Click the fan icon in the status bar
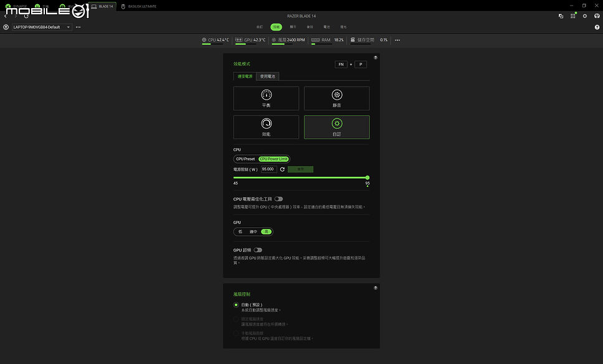The width and height of the screenshot is (603, 364). coord(274,40)
